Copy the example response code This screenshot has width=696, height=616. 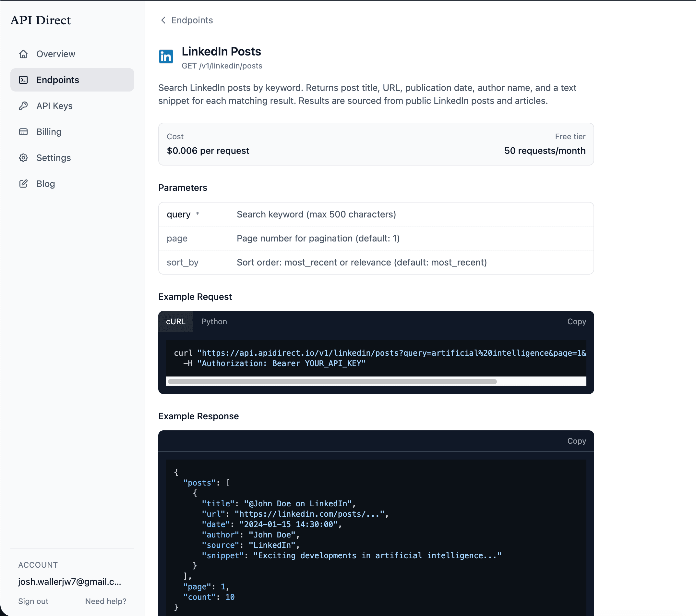(x=576, y=440)
